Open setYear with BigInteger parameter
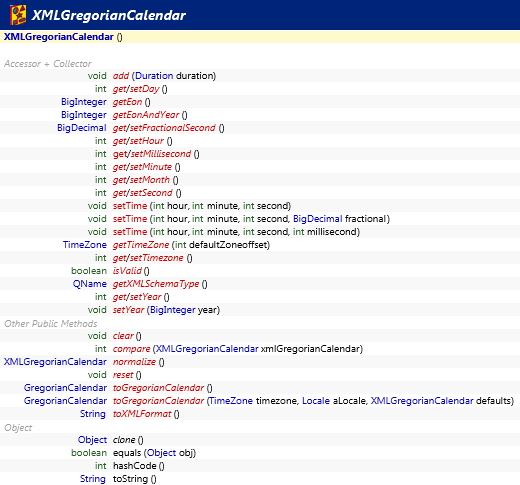Image resolution: width=520 pixels, height=485 pixels. (x=129, y=310)
